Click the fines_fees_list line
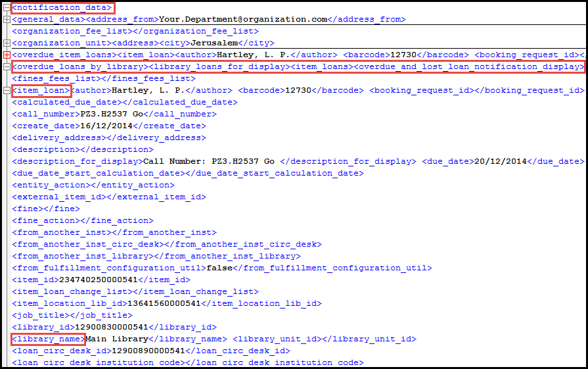The image size is (588, 369). (x=104, y=78)
